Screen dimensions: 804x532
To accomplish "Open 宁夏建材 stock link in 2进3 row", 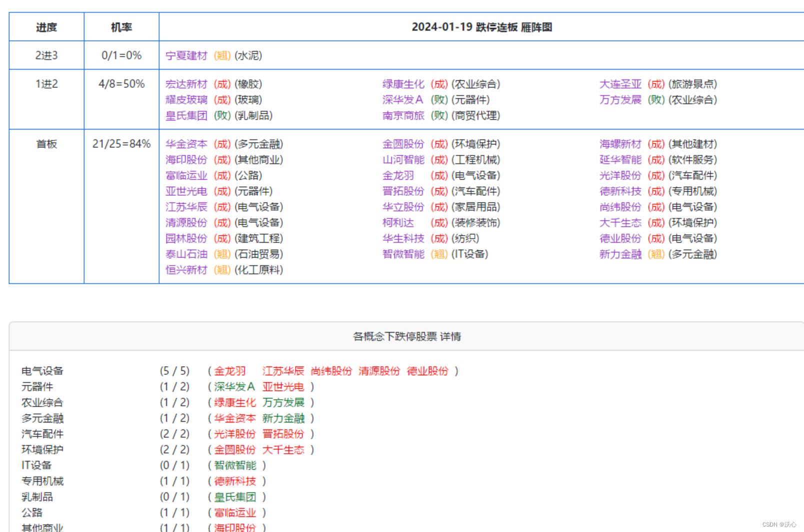I will 186,55.
